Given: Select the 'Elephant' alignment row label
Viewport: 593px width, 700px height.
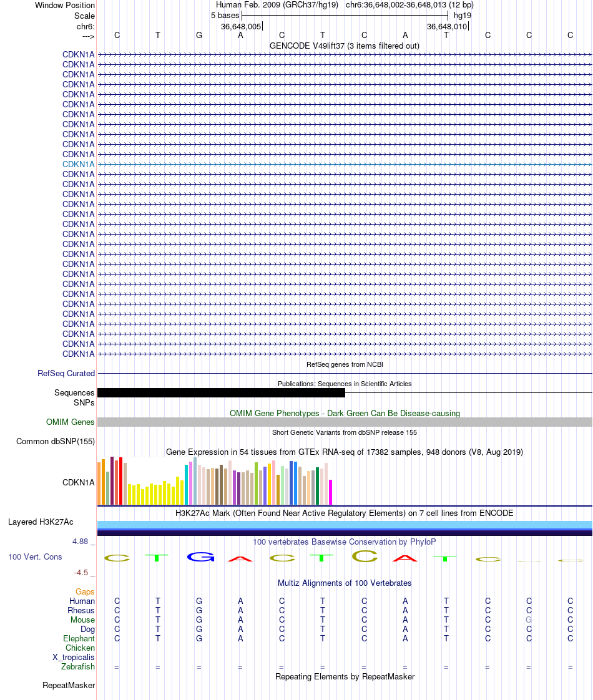Looking at the screenshot, I should (x=79, y=639).
